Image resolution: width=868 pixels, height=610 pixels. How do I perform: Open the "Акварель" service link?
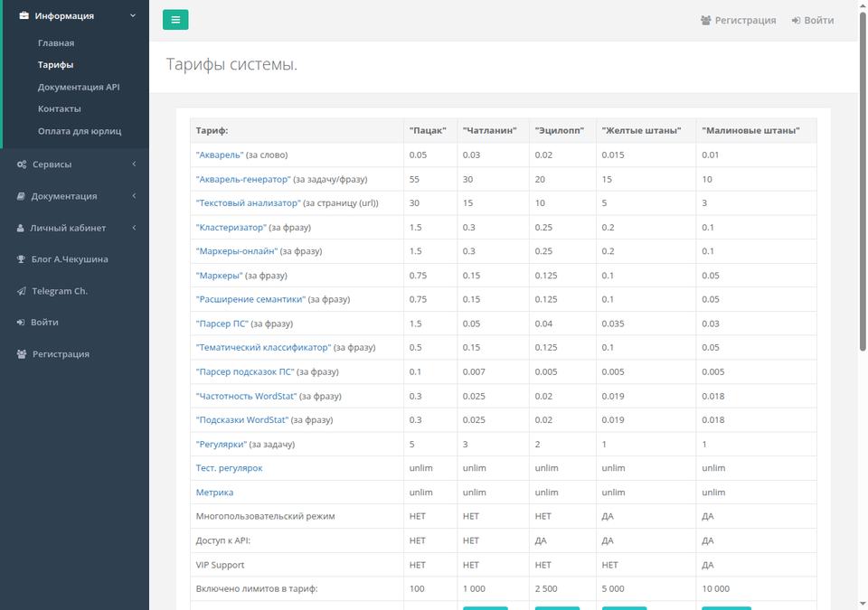220,155
